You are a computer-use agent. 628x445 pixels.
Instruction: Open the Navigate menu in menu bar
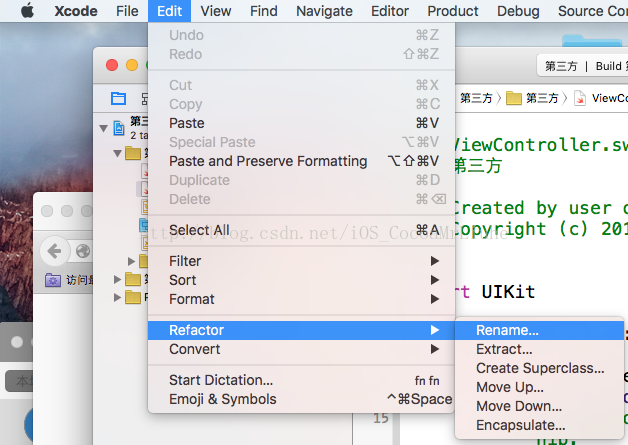click(x=324, y=11)
